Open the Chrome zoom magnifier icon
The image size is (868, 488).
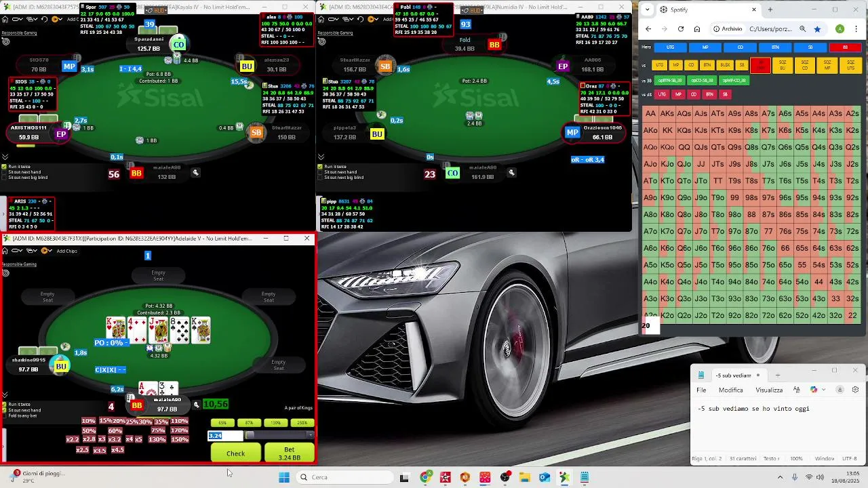803,29
